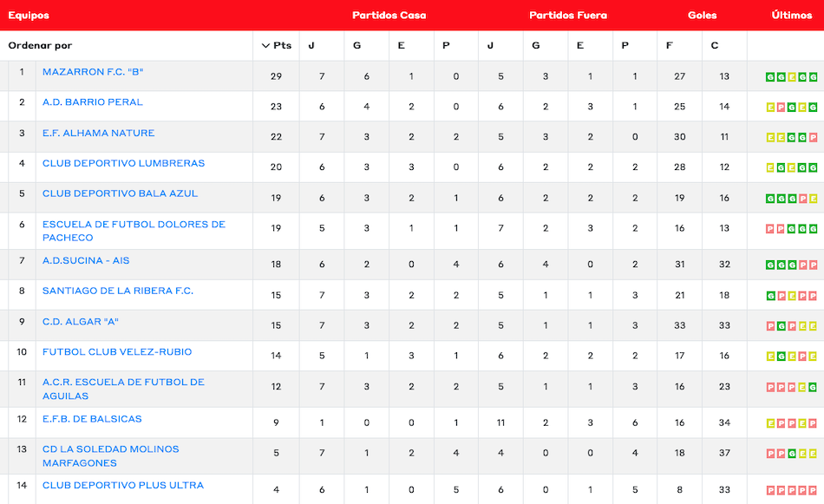Select the win badge for Santiago de la Ribera
The width and height of the screenshot is (824, 504).
click(x=770, y=296)
